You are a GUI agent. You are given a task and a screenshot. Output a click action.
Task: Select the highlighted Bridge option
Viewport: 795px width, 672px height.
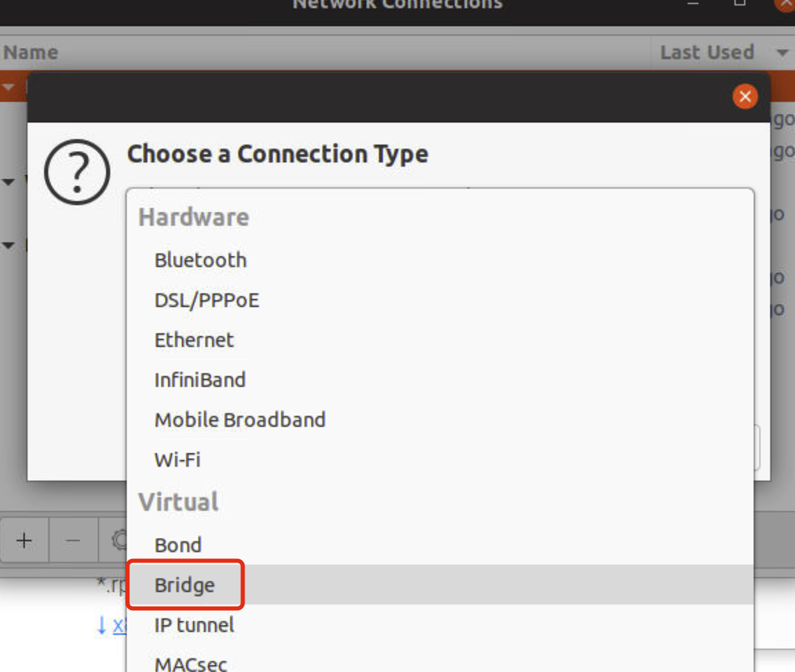[185, 585]
